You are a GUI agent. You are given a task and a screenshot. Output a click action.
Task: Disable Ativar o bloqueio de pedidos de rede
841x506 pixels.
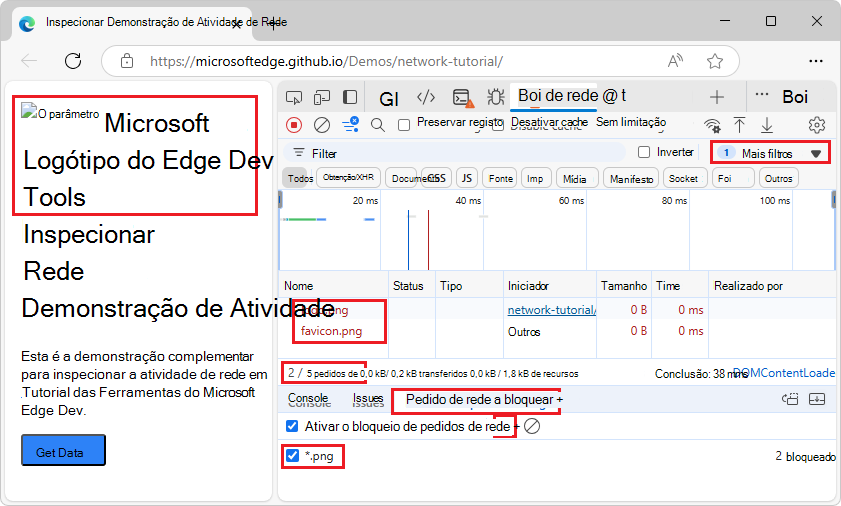(293, 426)
